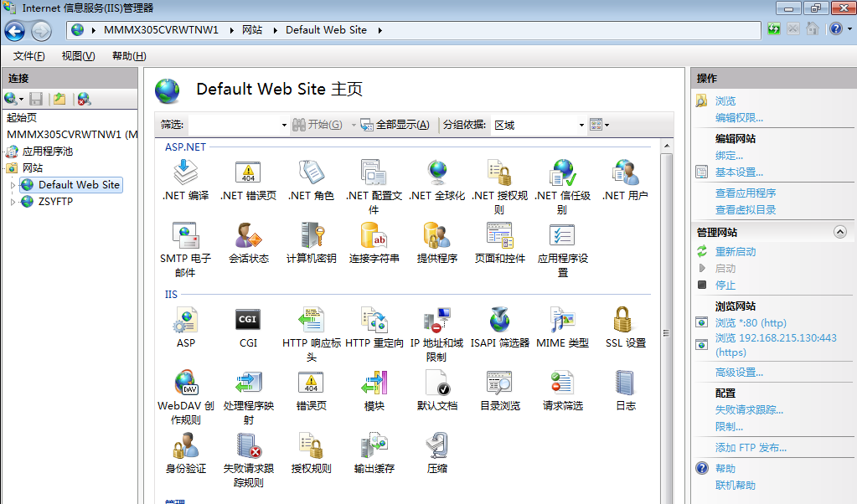Select the ZSYFTP site in the tree
The width and height of the screenshot is (857, 504).
(x=55, y=202)
